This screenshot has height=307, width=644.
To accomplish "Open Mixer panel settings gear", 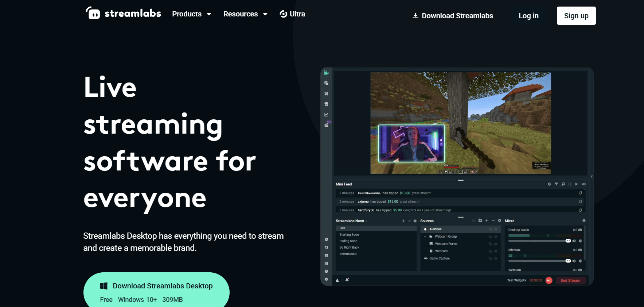I will tap(584, 220).
